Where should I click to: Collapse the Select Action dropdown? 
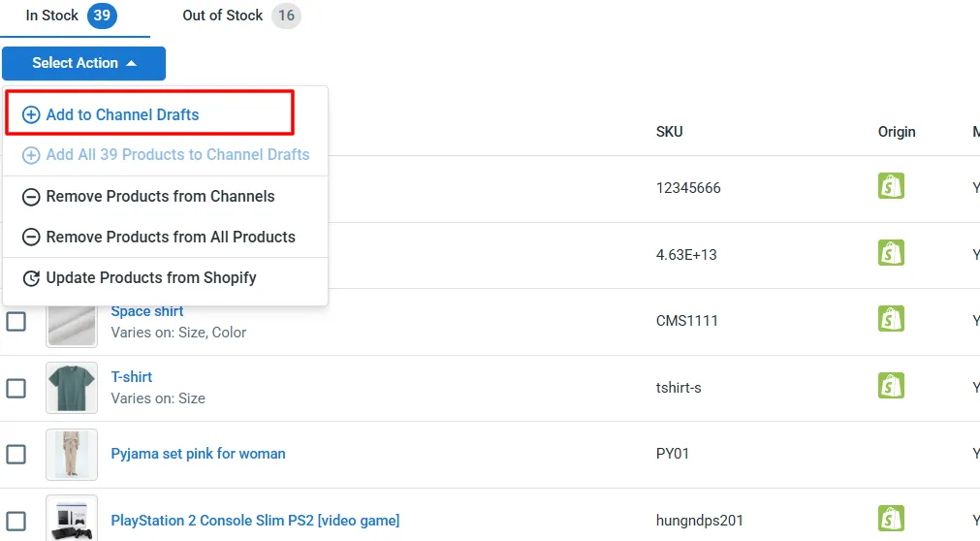pyautogui.click(x=84, y=63)
